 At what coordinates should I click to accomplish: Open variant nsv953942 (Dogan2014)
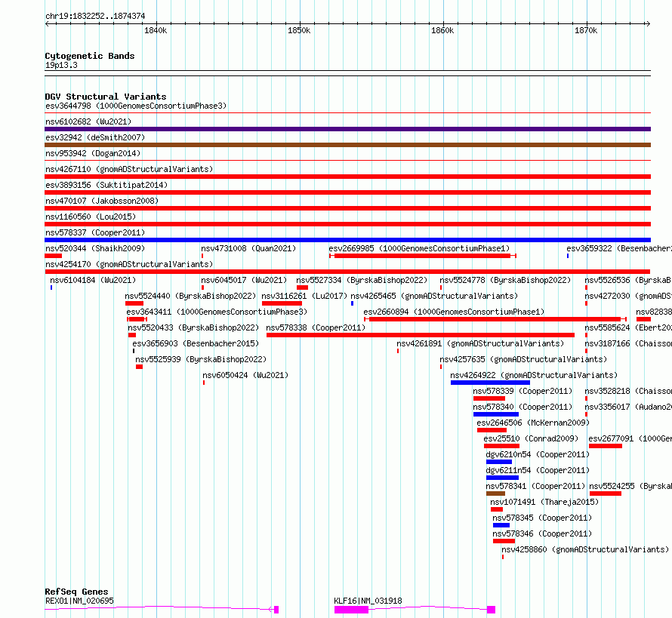point(93,153)
